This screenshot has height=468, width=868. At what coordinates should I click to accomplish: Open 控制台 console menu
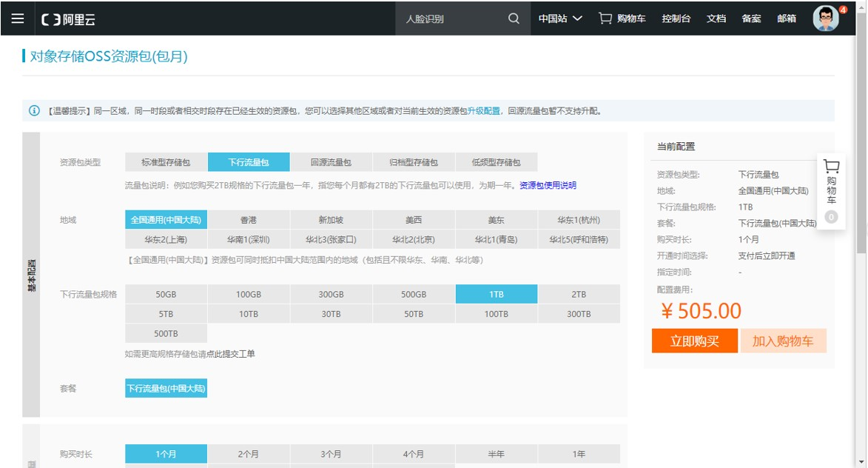[x=676, y=19]
